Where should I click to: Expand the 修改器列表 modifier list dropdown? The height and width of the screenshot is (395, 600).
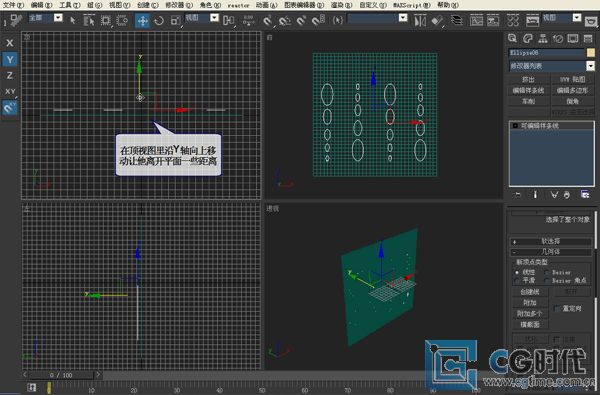pyautogui.click(x=590, y=66)
